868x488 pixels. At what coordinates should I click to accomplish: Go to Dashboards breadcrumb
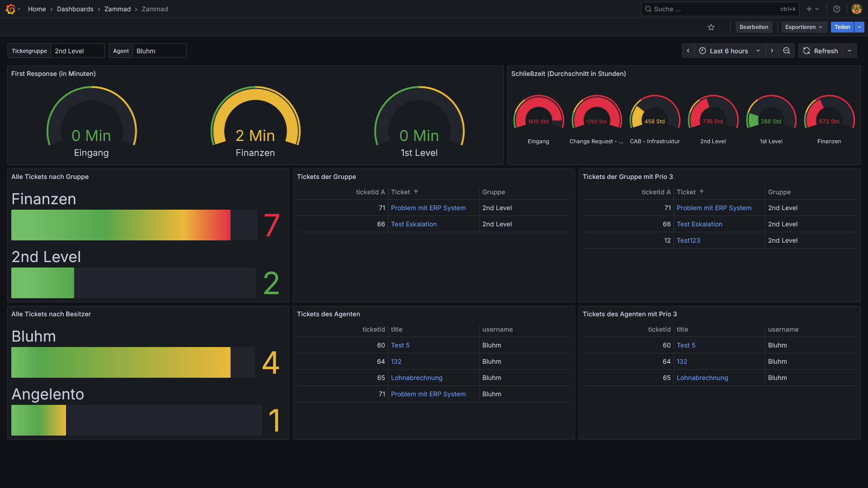tap(75, 9)
